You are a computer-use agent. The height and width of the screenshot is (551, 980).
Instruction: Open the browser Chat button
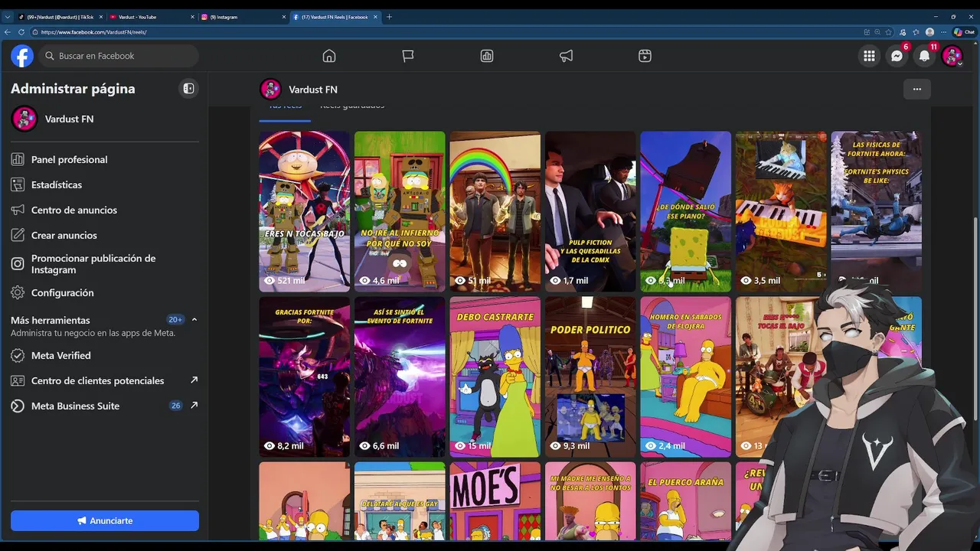(963, 32)
